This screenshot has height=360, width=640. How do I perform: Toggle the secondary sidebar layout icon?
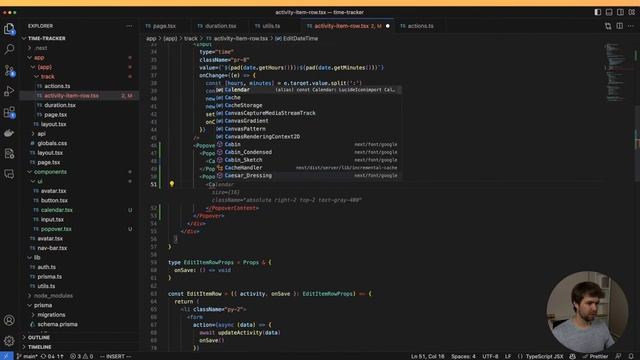point(620,12)
